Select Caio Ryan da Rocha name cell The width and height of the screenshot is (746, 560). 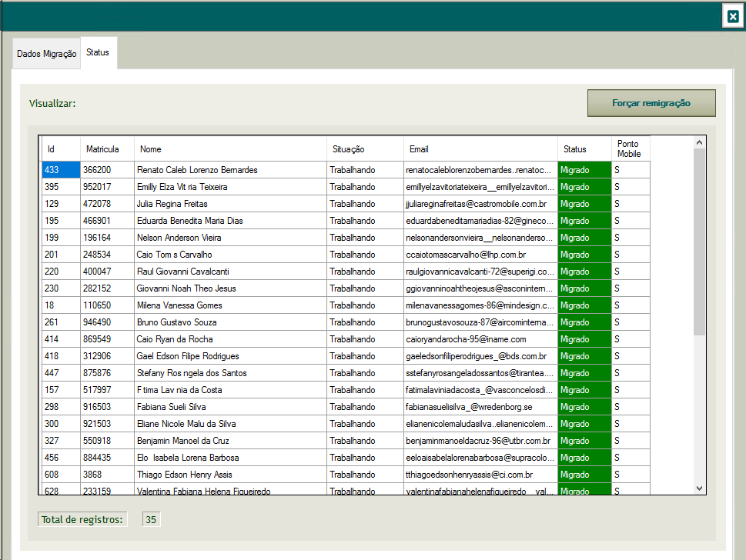230,339
